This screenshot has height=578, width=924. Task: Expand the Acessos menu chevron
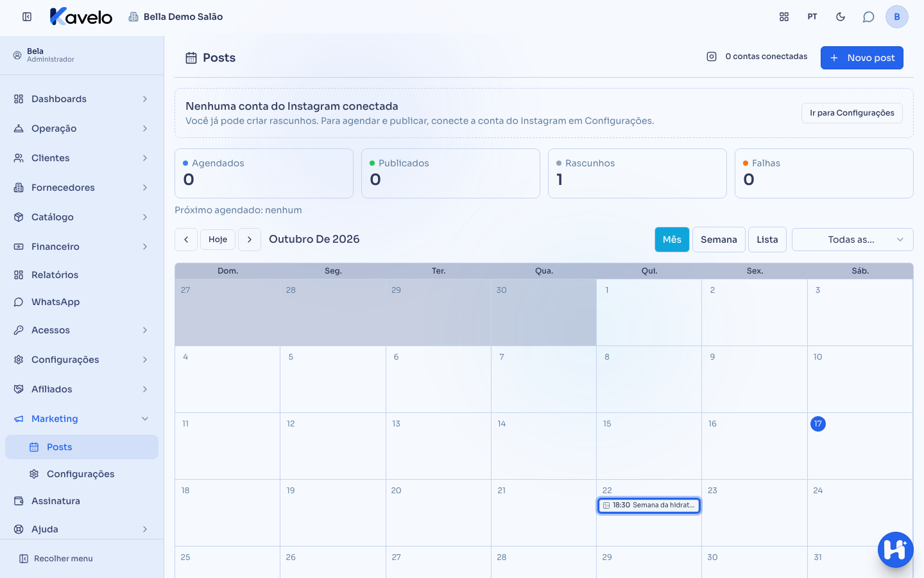tap(145, 330)
